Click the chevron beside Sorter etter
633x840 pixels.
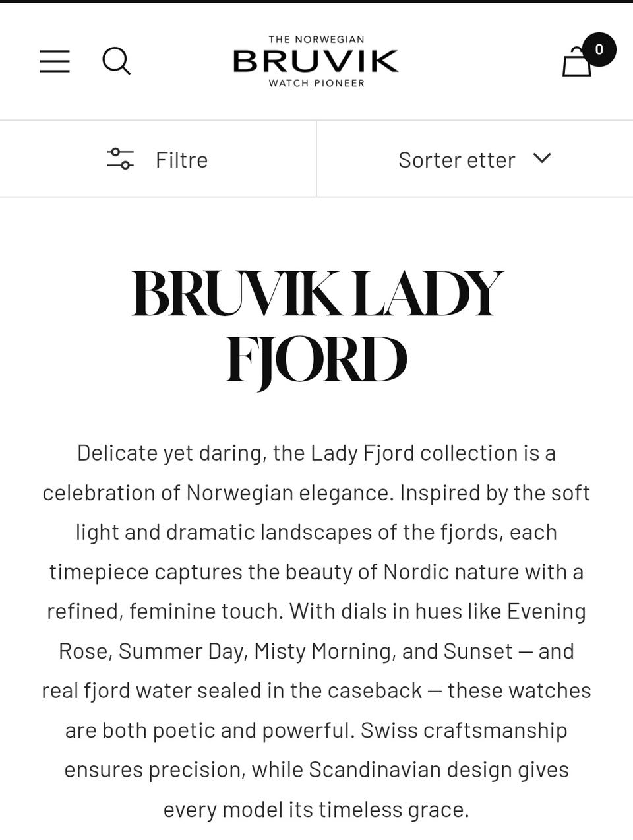542,158
